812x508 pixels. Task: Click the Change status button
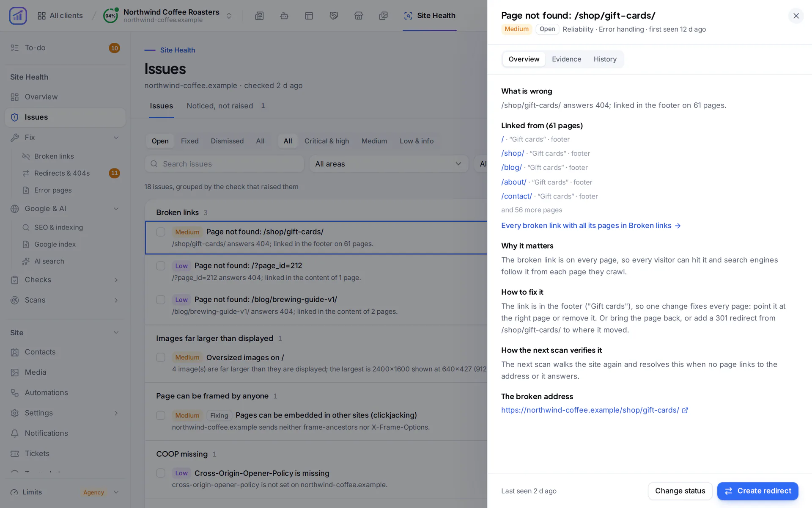(680, 491)
